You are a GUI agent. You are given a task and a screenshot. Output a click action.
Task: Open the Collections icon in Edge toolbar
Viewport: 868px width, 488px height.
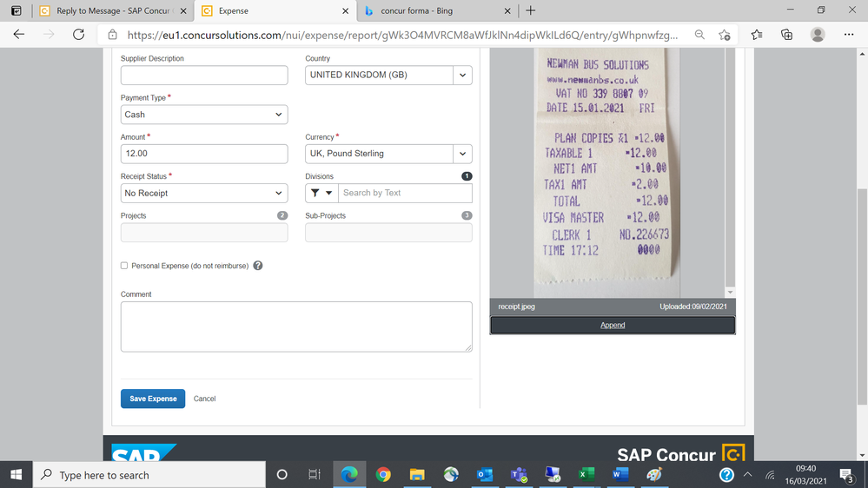[x=786, y=35]
